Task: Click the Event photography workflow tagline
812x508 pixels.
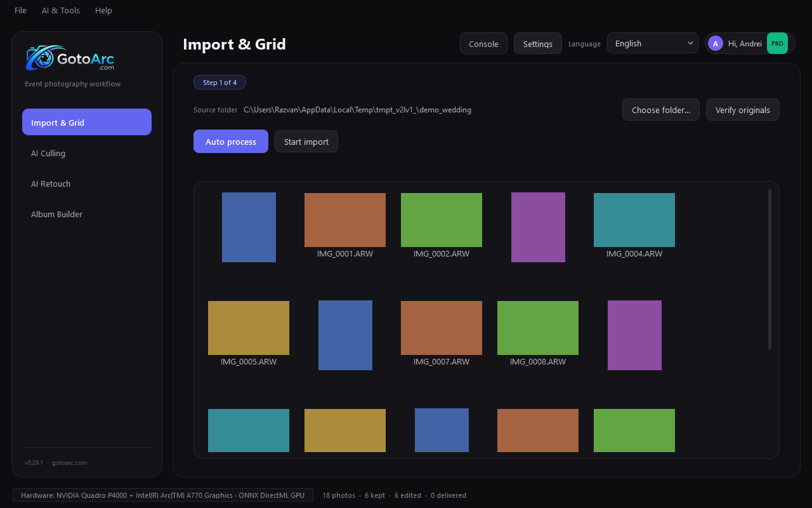Action: [72, 84]
